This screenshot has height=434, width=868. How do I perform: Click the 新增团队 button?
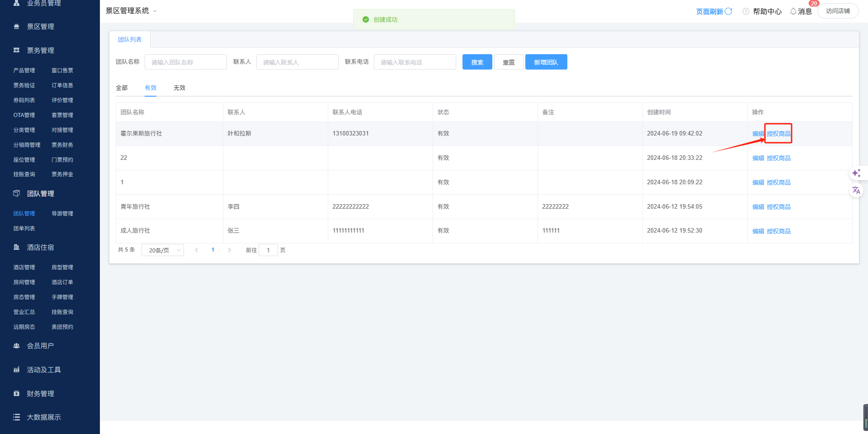pyautogui.click(x=546, y=62)
